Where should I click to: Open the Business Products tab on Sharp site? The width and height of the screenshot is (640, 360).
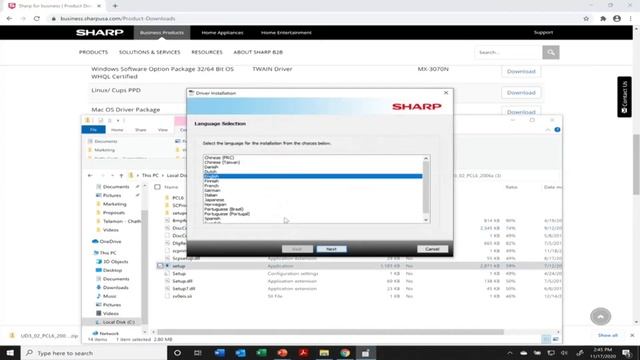[162, 33]
